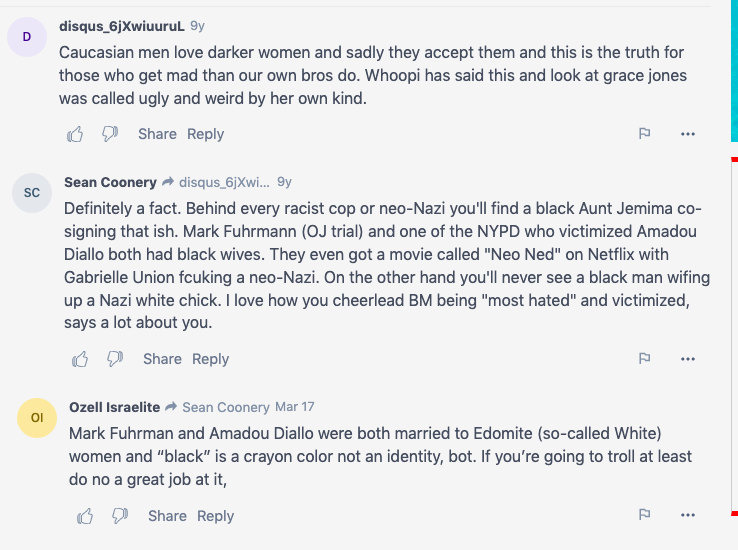This screenshot has width=738, height=550.
Task: Downvote the disqus_6jXwiuuruL comment
Action: pyautogui.click(x=110, y=134)
